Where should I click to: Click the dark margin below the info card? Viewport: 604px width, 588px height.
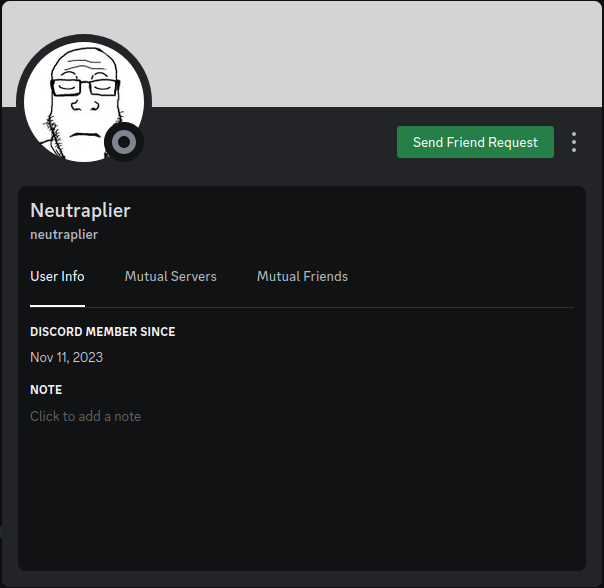tap(302, 579)
